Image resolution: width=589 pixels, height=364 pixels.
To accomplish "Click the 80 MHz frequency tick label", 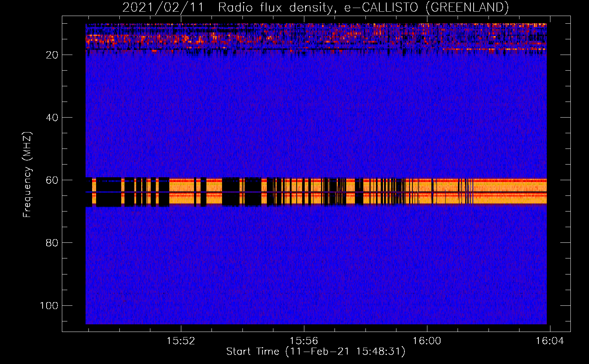I will tap(52, 243).
